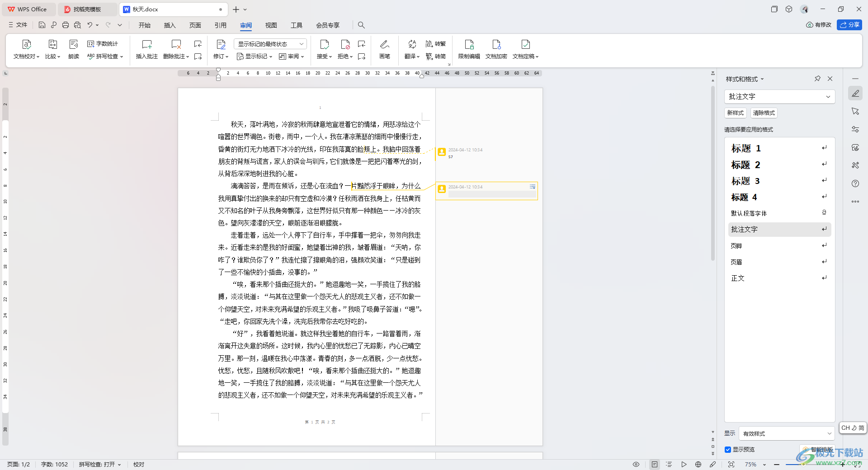The height and width of the screenshot is (470, 868).
Task: Select the 画笔 pen tool
Action: 385,49
